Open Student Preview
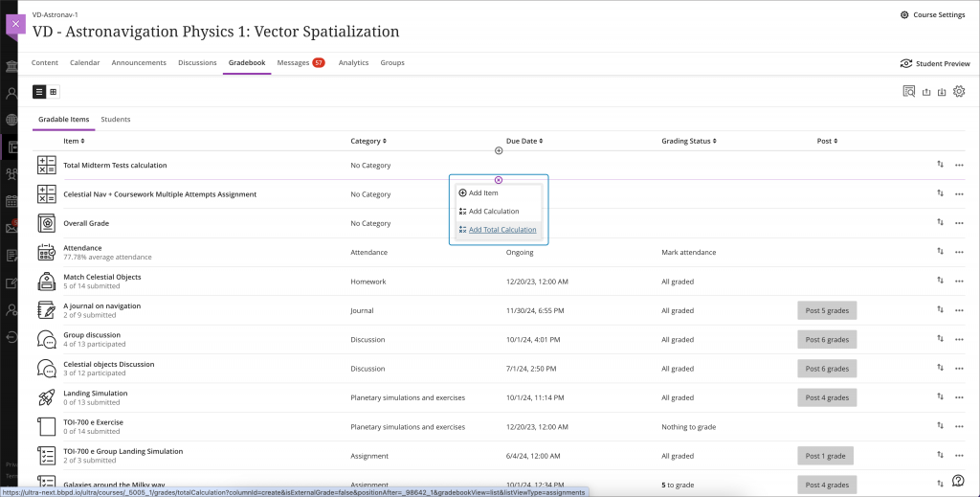The width and height of the screenshot is (980, 497). tap(935, 64)
